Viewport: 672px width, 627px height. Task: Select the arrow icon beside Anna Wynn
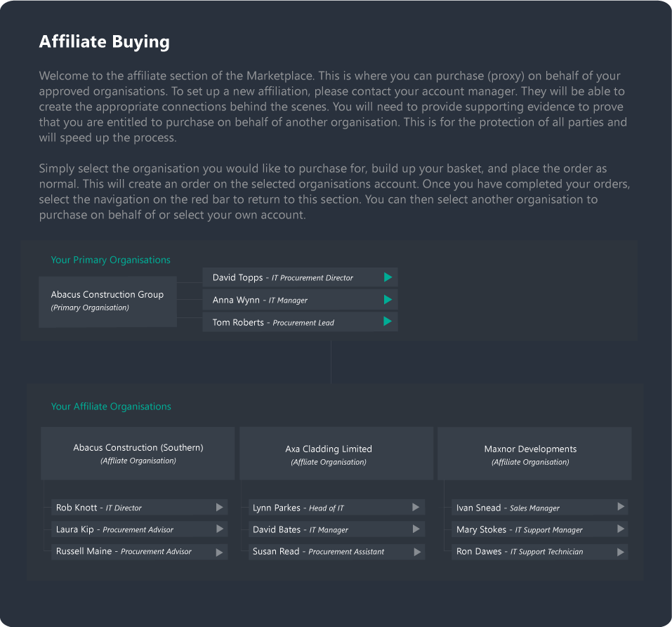point(387,299)
